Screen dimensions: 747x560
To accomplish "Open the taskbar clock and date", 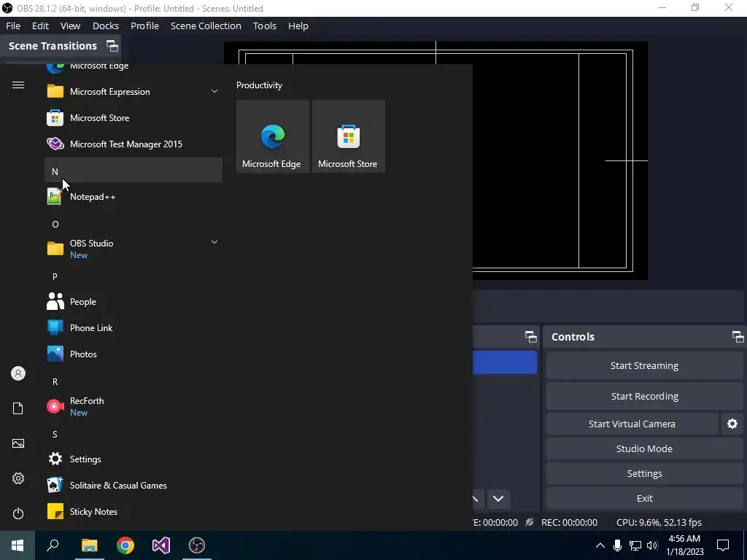I will coord(684,545).
